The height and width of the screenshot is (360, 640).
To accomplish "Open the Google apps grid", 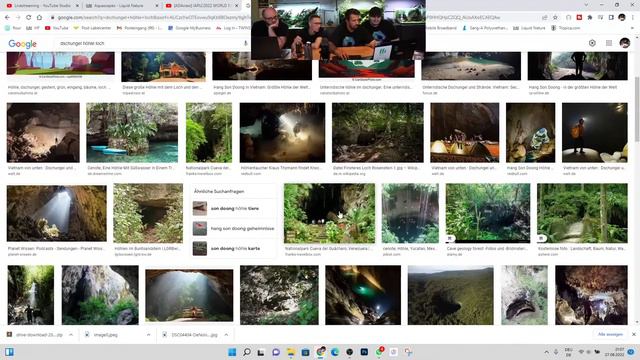I will tap(609, 43).
